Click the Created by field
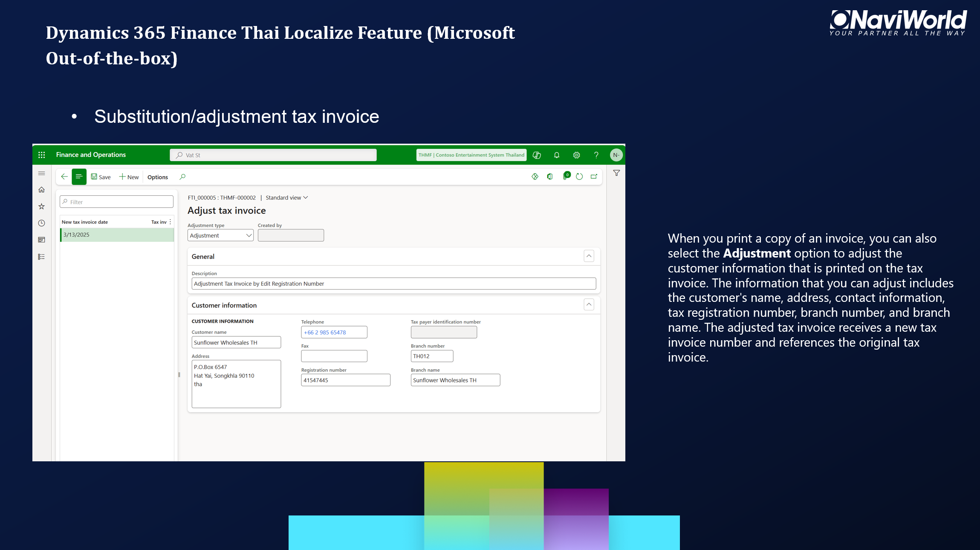The image size is (980, 550). pyautogui.click(x=291, y=235)
